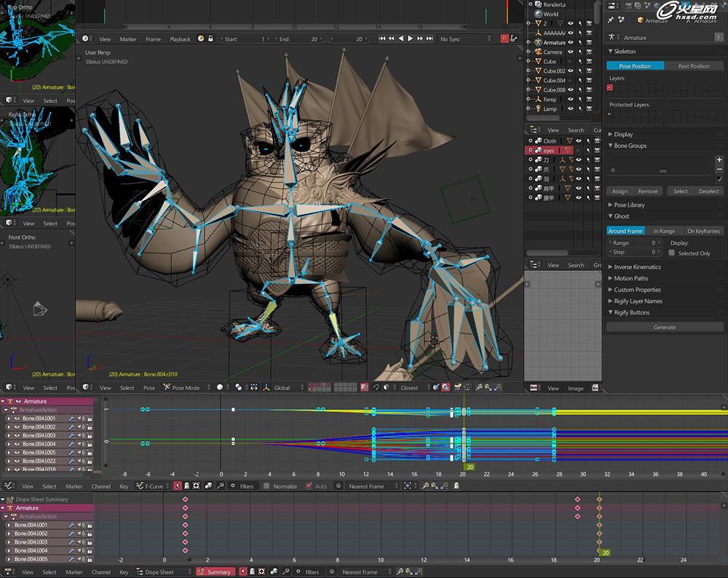Toggle the red auto-keyframe record button
The image size is (728, 578).
[x=505, y=39]
